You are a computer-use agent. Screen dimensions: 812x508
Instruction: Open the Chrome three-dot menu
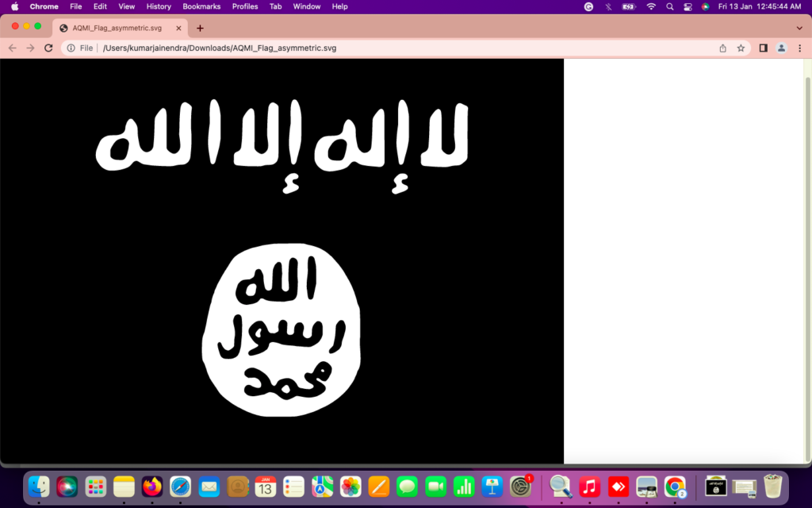[799, 48]
